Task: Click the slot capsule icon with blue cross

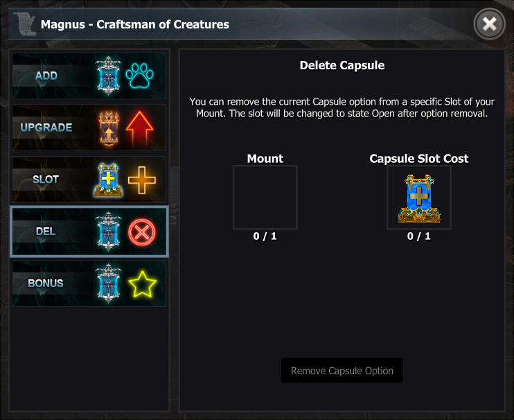Action: 108,180
